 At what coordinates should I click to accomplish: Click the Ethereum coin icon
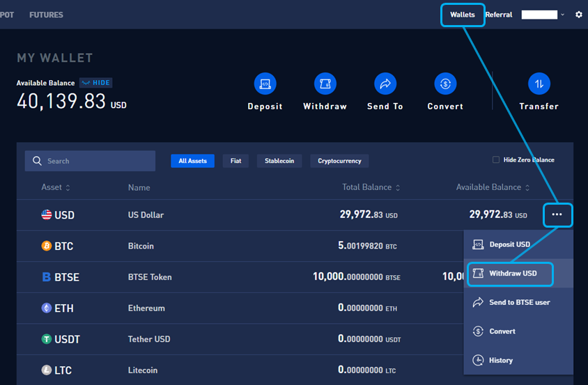(x=47, y=308)
